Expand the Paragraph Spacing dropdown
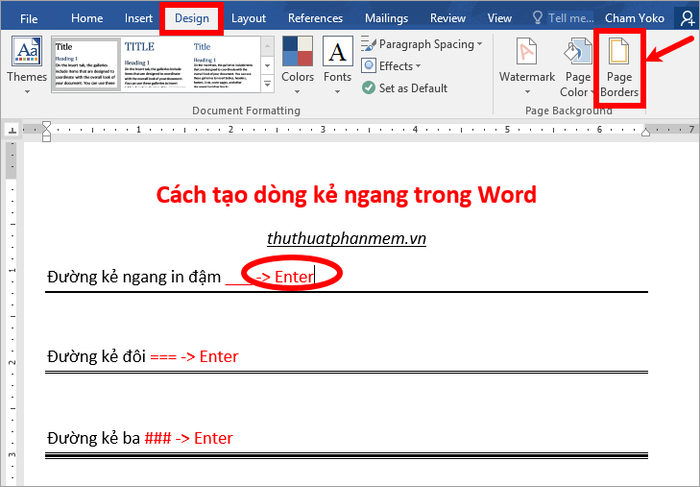This screenshot has width=700, height=487. click(x=421, y=44)
